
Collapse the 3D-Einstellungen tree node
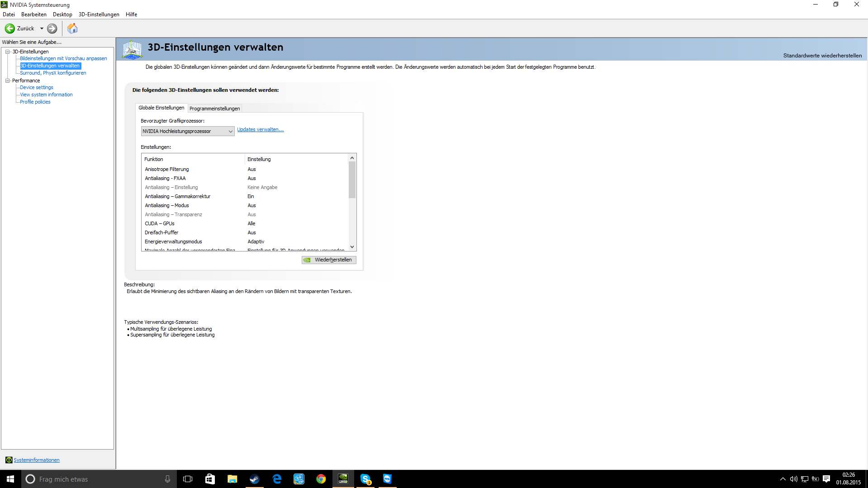(8, 52)
